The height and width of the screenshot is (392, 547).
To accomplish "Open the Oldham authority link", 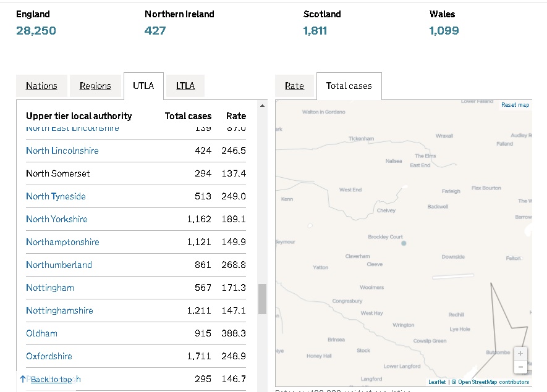I will (41, 333).
